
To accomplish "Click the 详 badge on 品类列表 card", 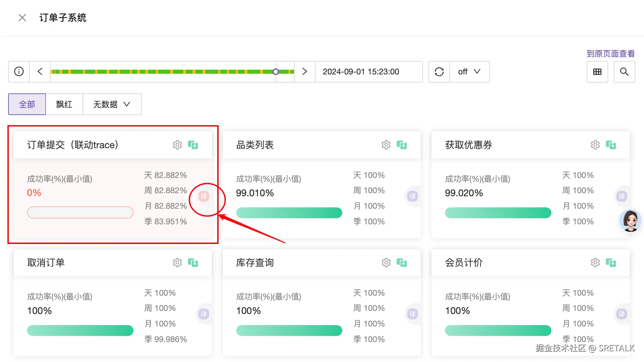I will (x=413, y=196).
